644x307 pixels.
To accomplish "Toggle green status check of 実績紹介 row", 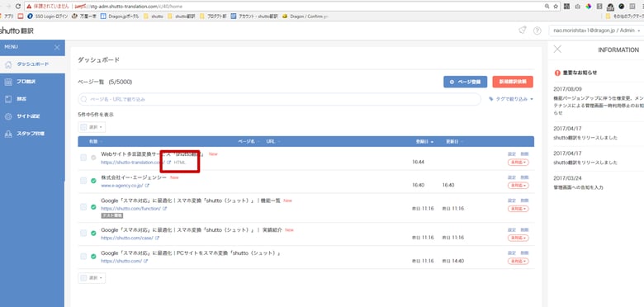I will click(x=93, y=233).
